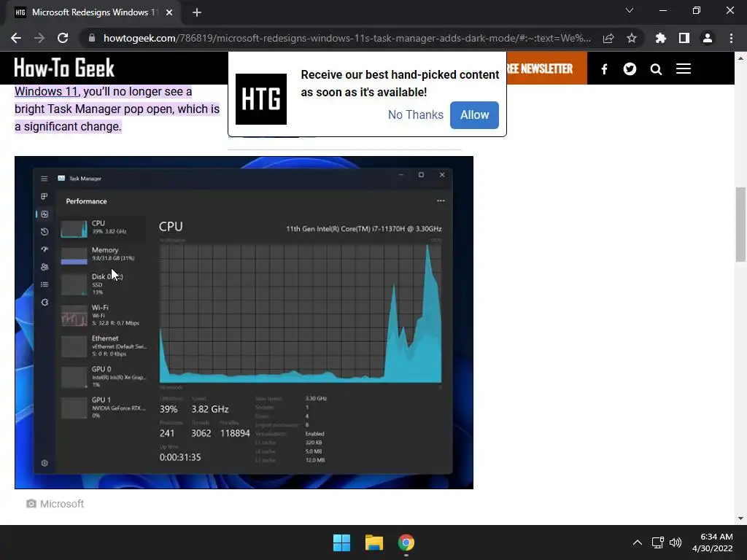Click the Free Newsletter banner
The image size is (747, 560).
[x=546, y=69]
